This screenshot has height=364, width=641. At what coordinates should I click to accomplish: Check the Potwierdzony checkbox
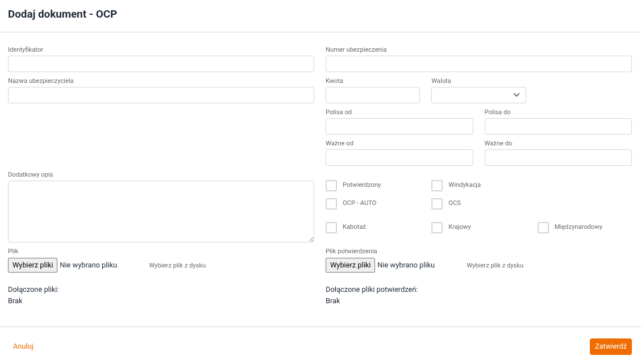(331, 186)
